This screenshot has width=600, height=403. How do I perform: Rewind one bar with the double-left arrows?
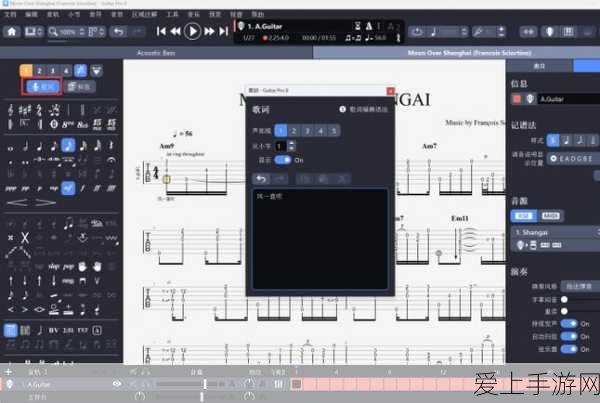click(x=176, y=31)
